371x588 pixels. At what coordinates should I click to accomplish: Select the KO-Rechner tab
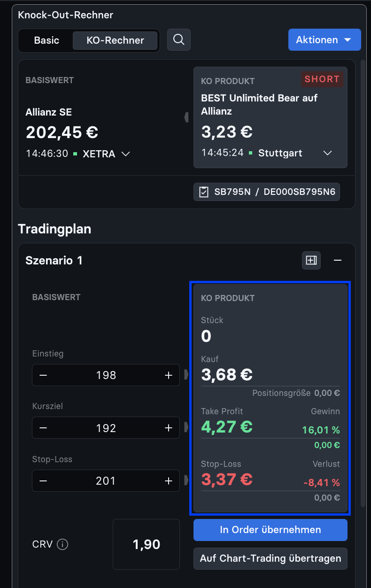coord(115,40)
